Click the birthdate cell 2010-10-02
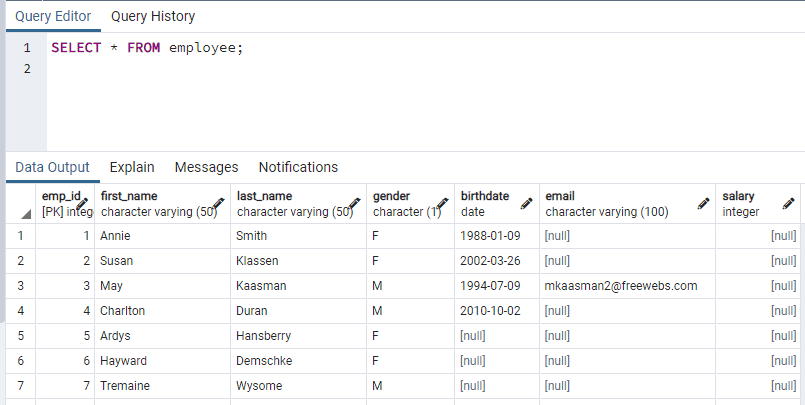 pyautogui.click(x=492, y=311)
